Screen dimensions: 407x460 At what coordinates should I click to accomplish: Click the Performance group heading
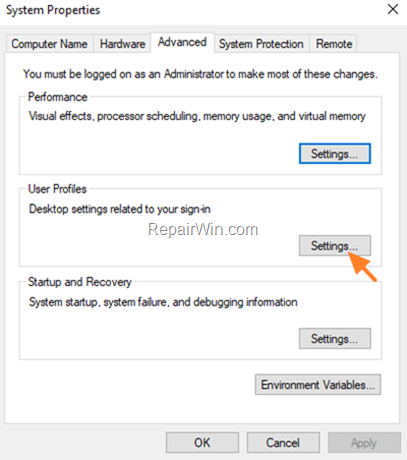pos(58,97)
